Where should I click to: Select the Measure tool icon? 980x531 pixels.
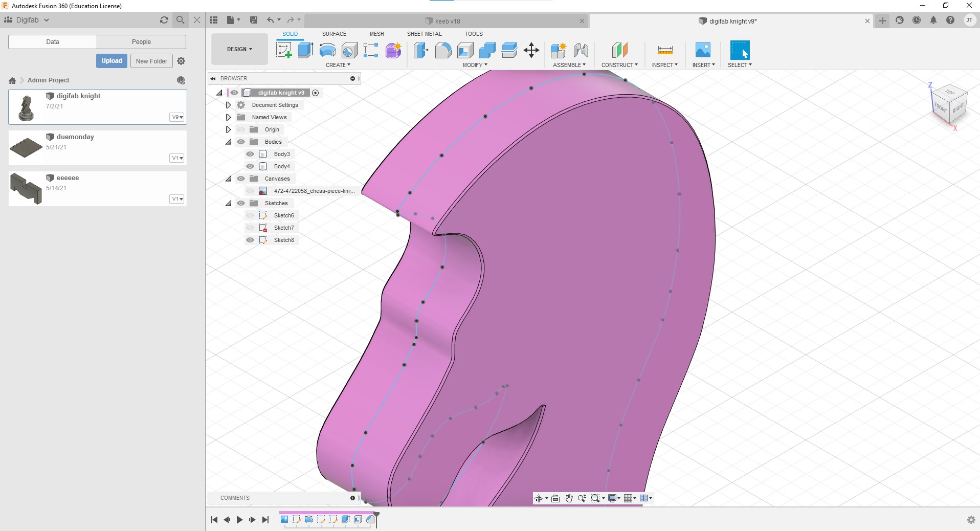665,50
